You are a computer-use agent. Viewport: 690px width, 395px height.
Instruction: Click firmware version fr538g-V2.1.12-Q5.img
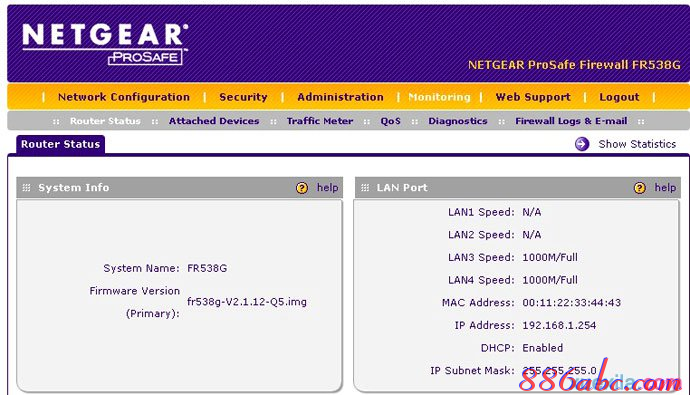[247, 302]
